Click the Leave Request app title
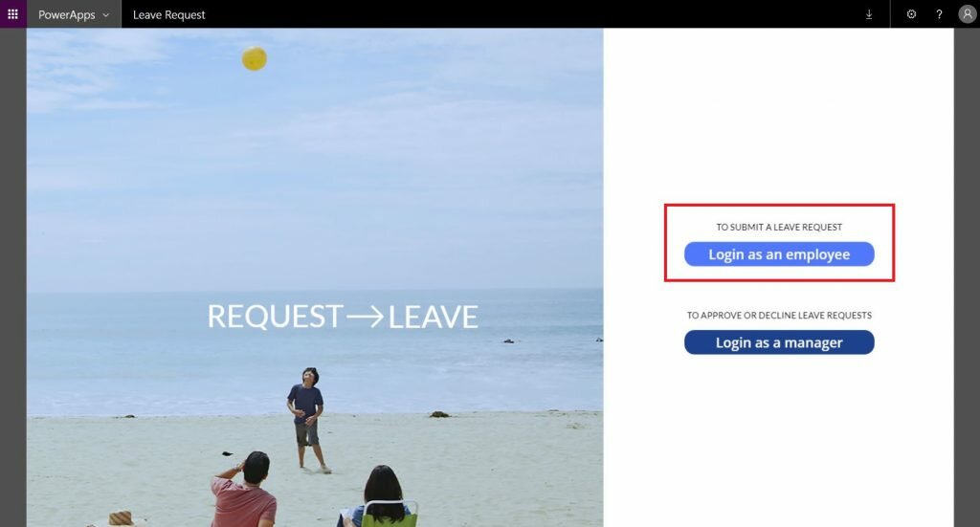 coord(168,15)
